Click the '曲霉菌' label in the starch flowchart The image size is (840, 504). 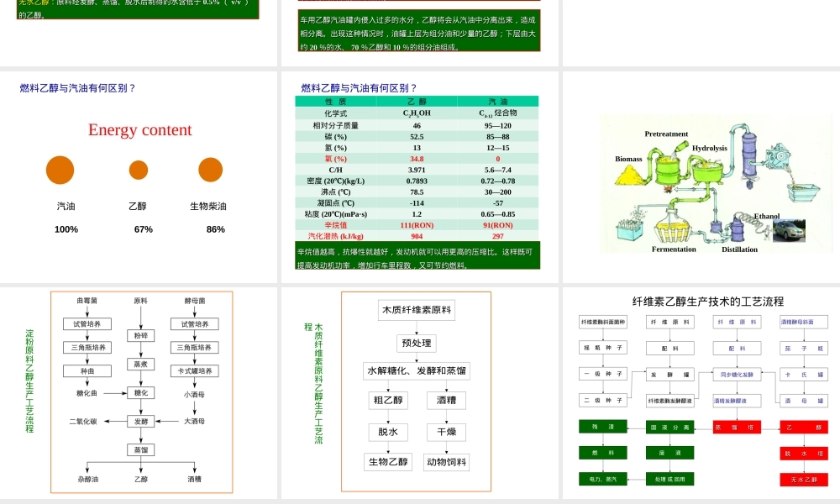point(87,301)
